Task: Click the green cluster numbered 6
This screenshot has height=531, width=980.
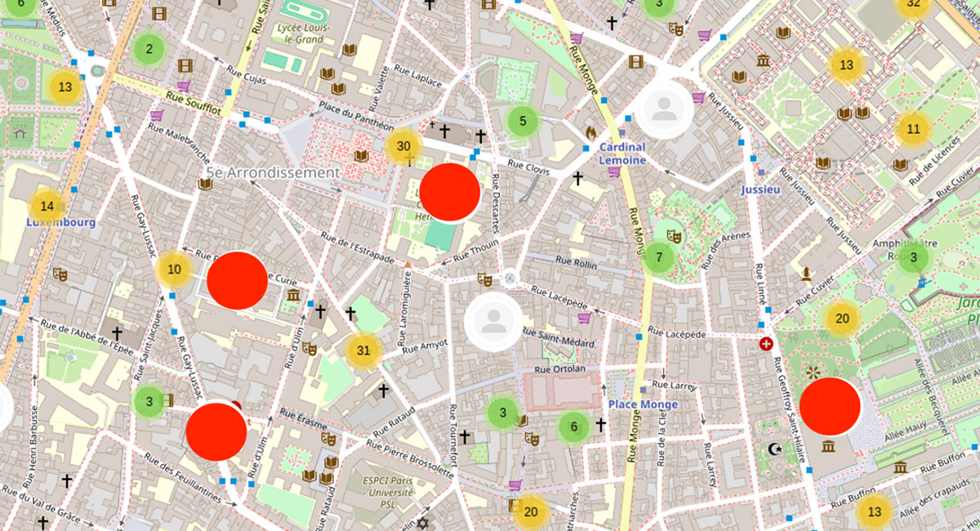Action: click(x=574, y=426)
